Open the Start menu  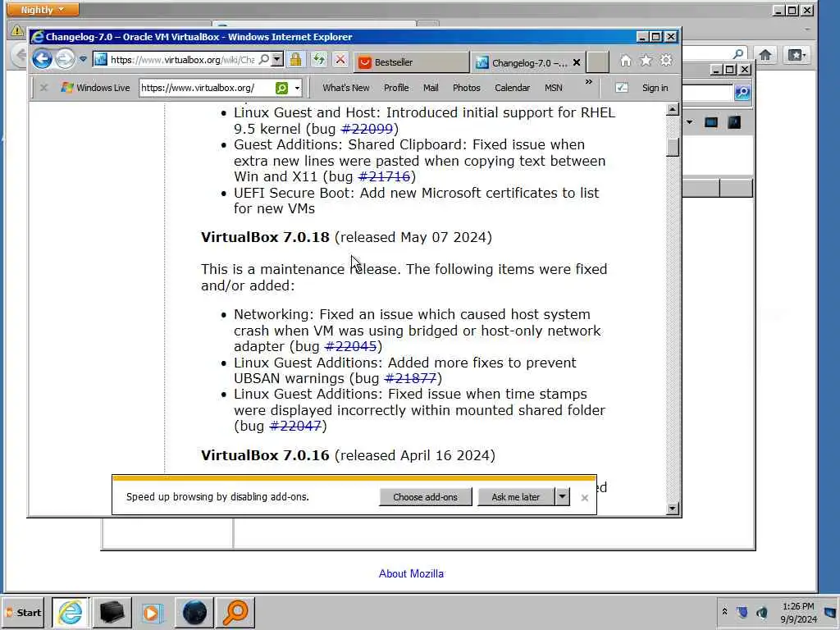[x=24, y=612]
